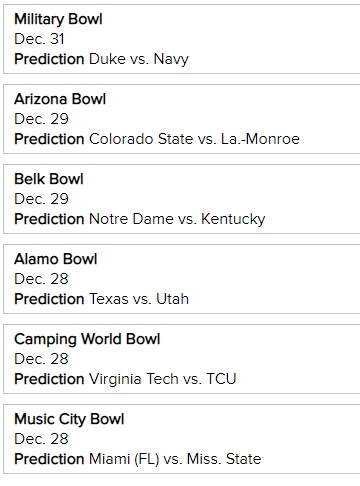Click the Dec. 29 date under Arizona Bowl

coord(41,119)
